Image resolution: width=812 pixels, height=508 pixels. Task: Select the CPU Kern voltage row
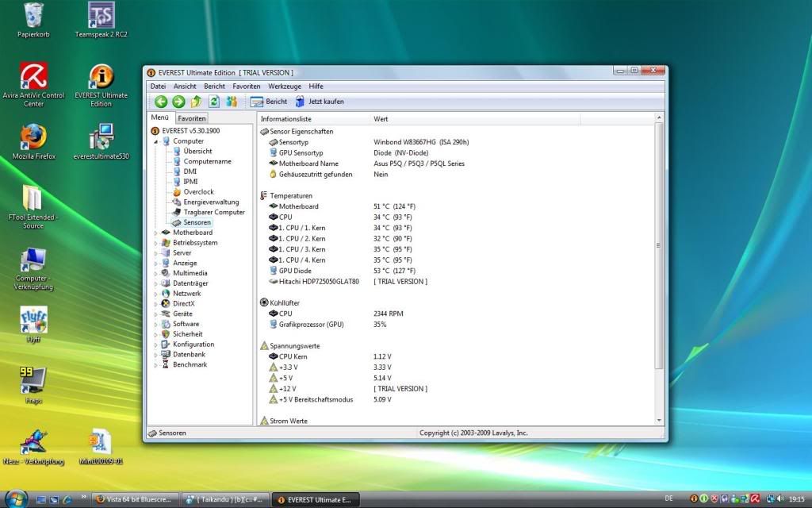click(456, 356)
